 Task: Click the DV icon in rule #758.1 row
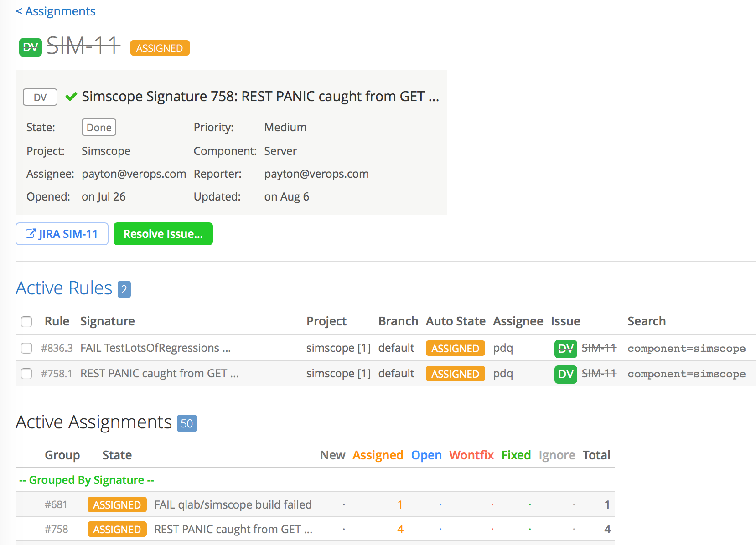click(x=565, y=374)
